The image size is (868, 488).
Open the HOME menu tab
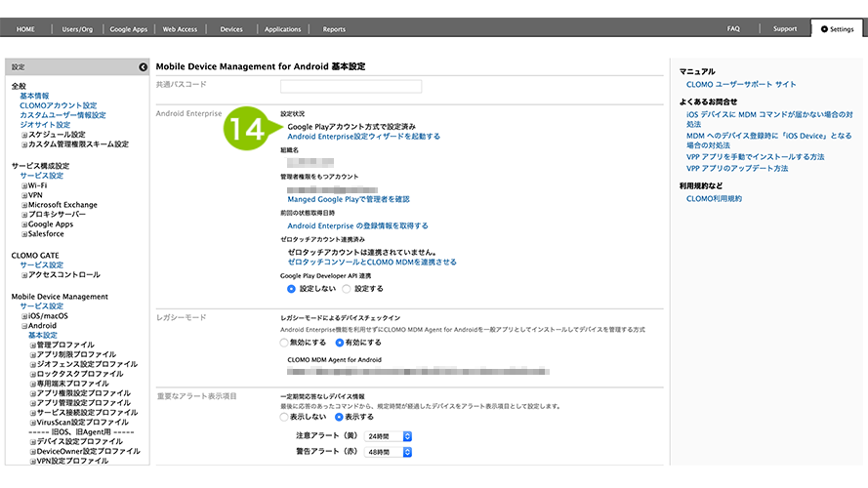pos(25,29)
